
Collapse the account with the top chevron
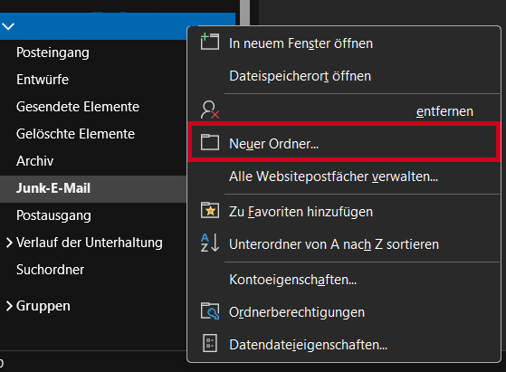[8, 26]
